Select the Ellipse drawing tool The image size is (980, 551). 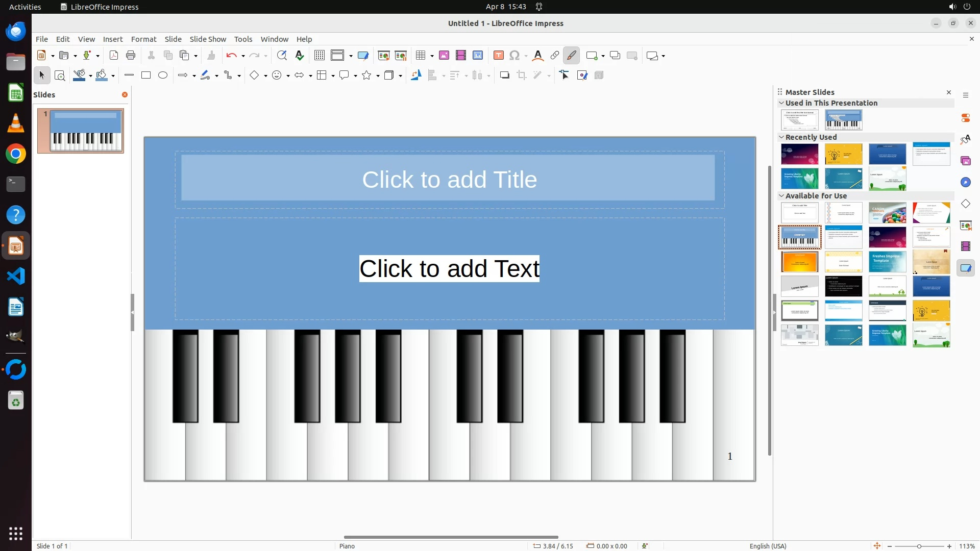click(163, 76)
